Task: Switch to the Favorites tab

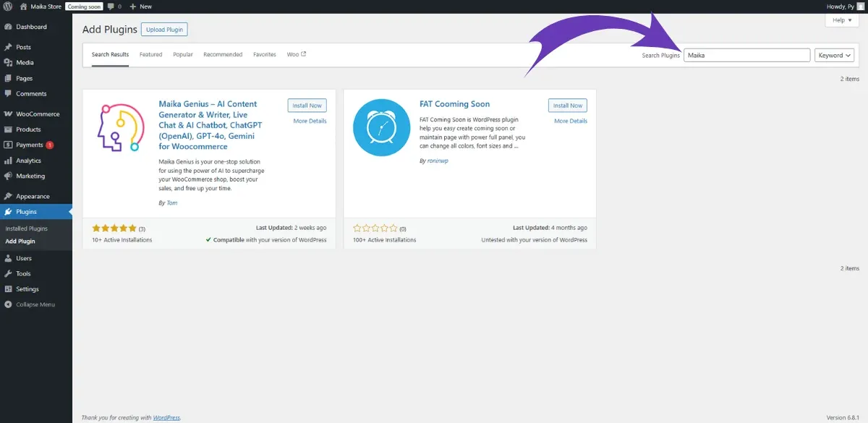Action: (265, 55)
